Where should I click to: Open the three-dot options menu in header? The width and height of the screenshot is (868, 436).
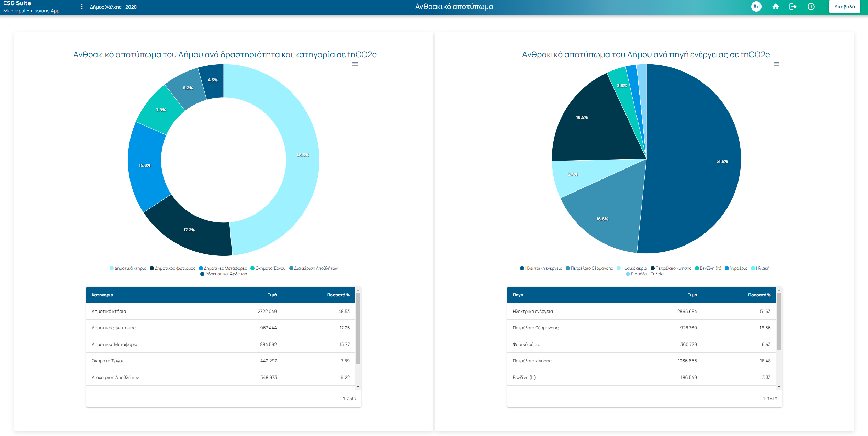pos(81,7)
